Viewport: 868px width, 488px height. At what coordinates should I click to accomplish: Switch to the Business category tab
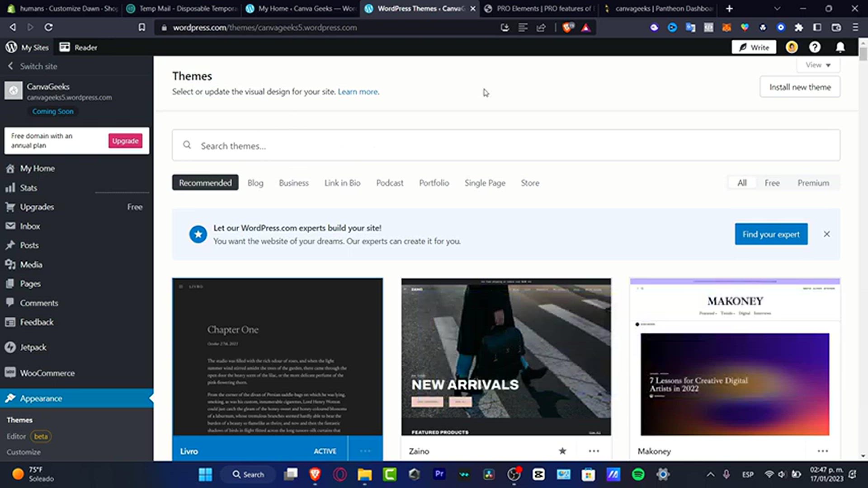[293, 183]
